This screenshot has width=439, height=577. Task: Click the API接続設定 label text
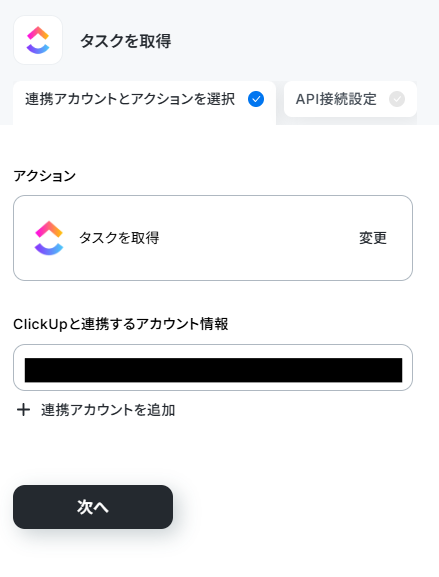[x=336, y=99]
